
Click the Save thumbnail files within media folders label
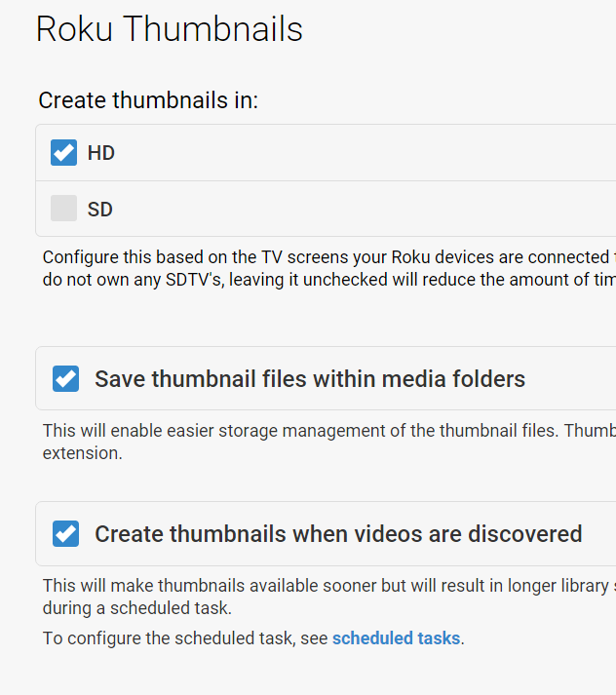pyautogui.click(x=310, y=379)
